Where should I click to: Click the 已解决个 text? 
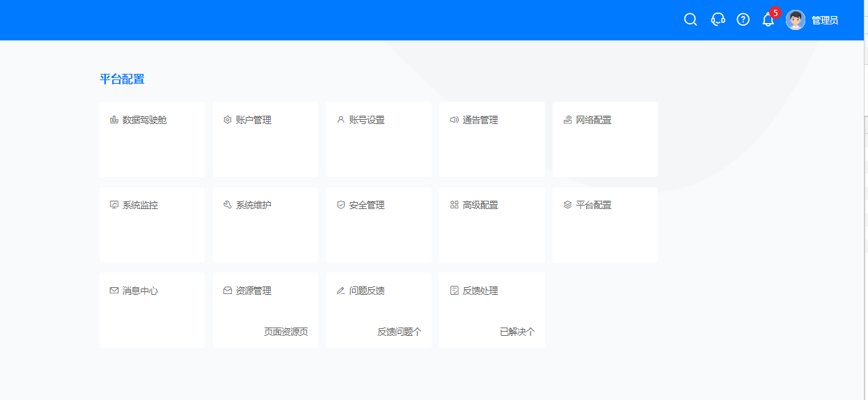[517, 332]
